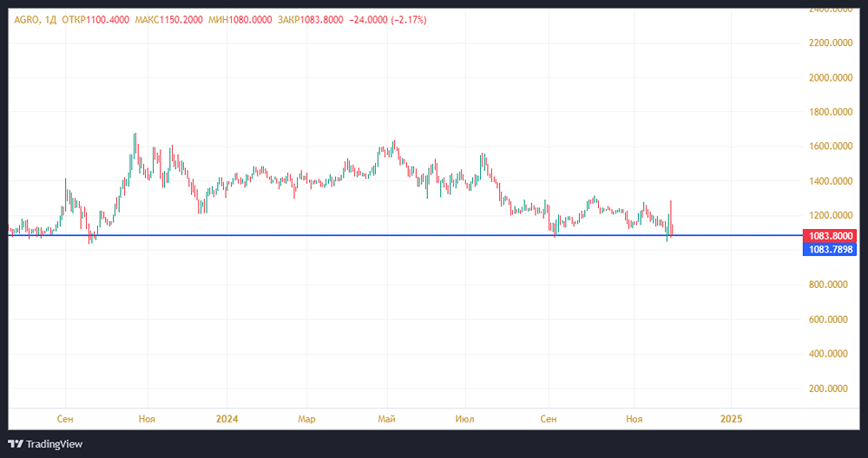Click the 2000.0000 price axis label
868x458 pixels.
(x=829, y=77)
